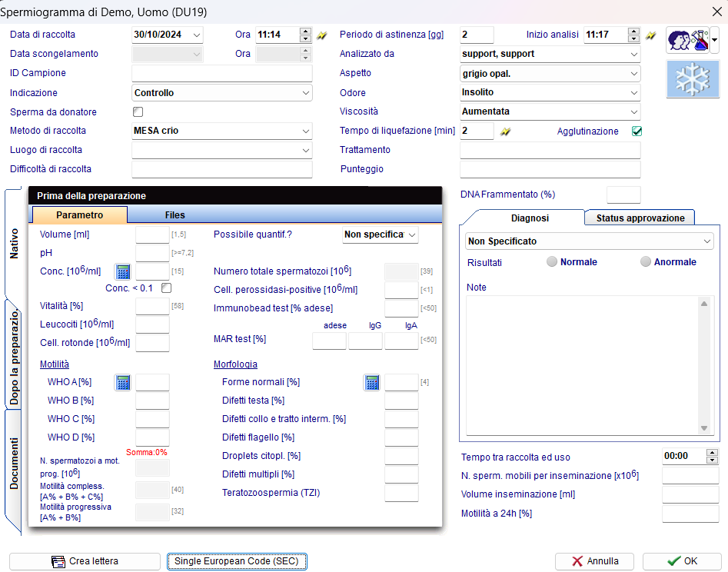Viewport: 728px width, 572px height.
Task: Select the Anormale results radio button
Action: pyautogui.click(x=645, y=262)
